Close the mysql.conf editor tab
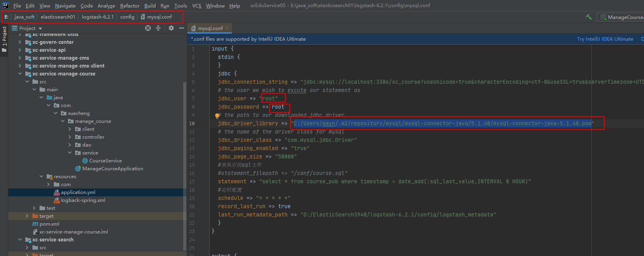The width and height of the screenshot is (644, 256). 227,28
